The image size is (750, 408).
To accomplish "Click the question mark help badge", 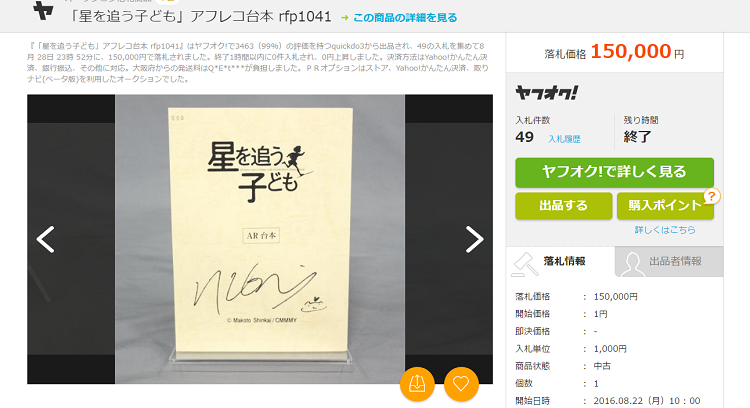I will click(712, 196).
